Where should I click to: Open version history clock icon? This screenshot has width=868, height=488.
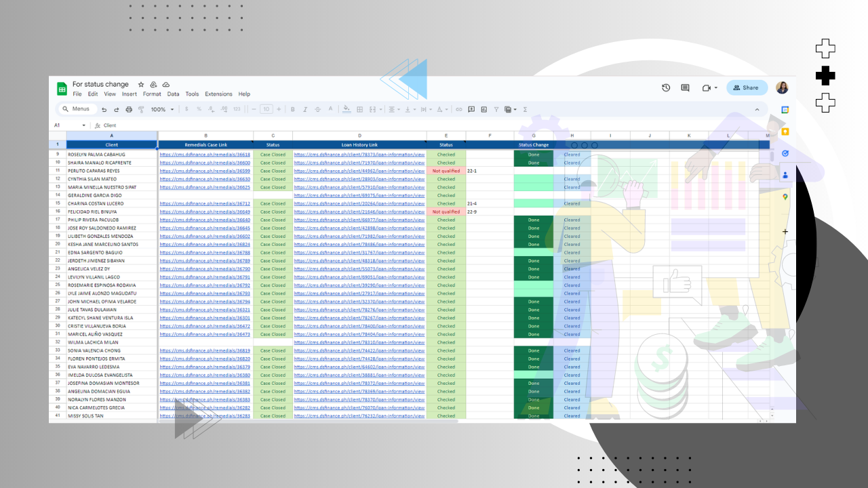[666, 87]
